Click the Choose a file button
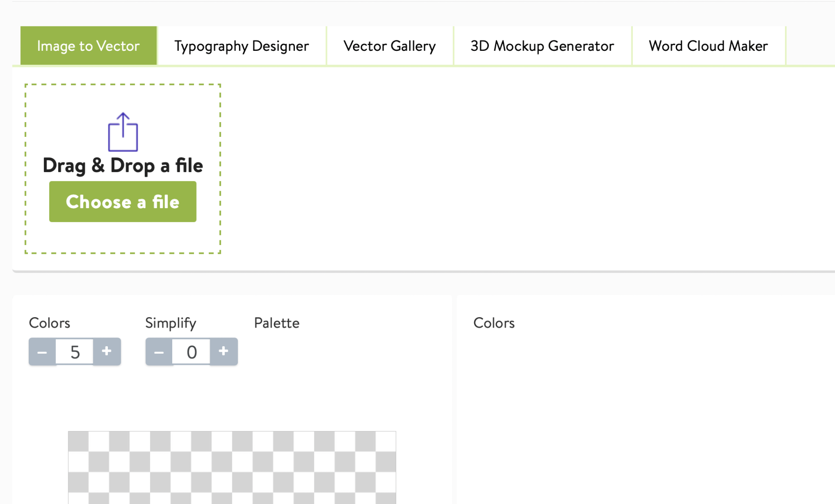Screen dimensions: 835x504 [x=123, y=202]
